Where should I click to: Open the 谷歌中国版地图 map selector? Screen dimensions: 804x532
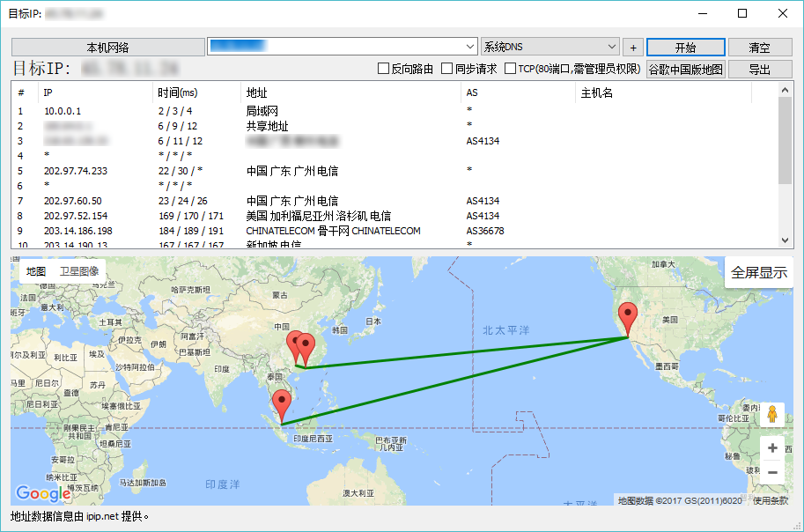pyautogui.click(x=685, y=69)
